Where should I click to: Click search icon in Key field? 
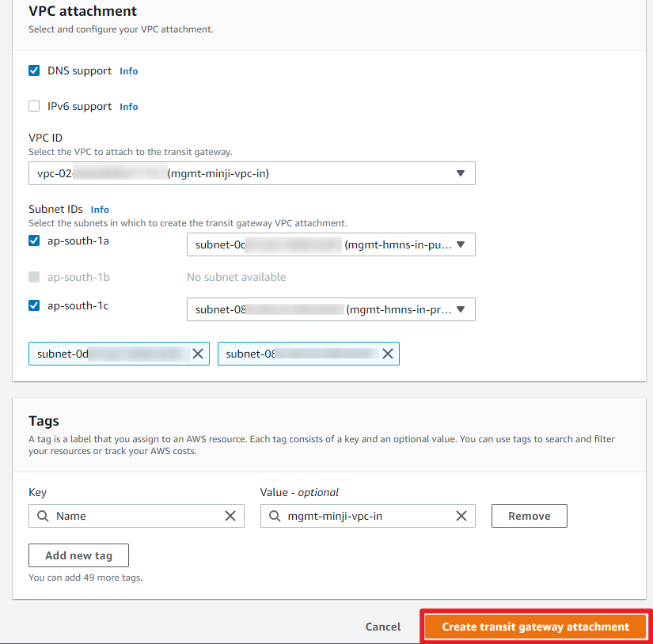pyautogui.click(x=43, y=516)
